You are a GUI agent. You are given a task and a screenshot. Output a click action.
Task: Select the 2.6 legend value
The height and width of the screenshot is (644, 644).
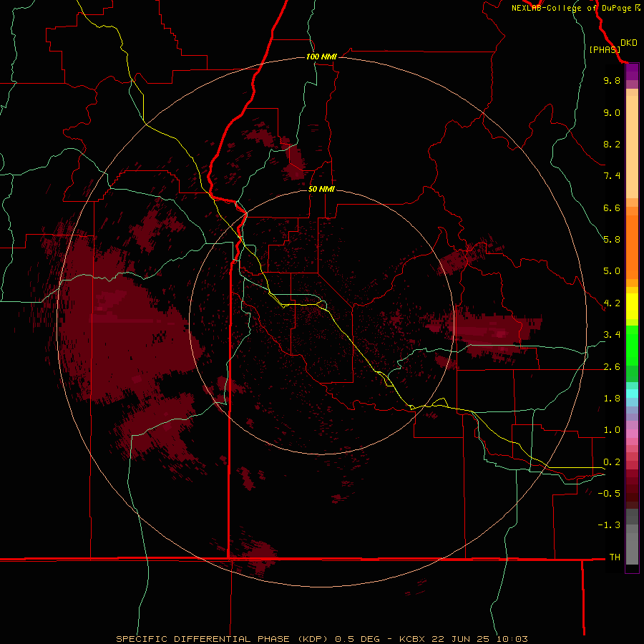pyautogui.click(x=612, y=367)
